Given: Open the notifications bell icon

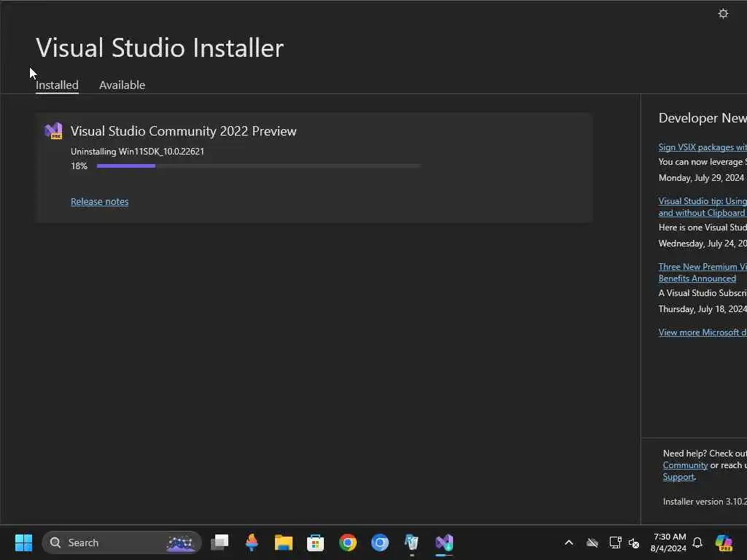Looking at the screenshot, I should pyautogui.click(x=697, y=542).
